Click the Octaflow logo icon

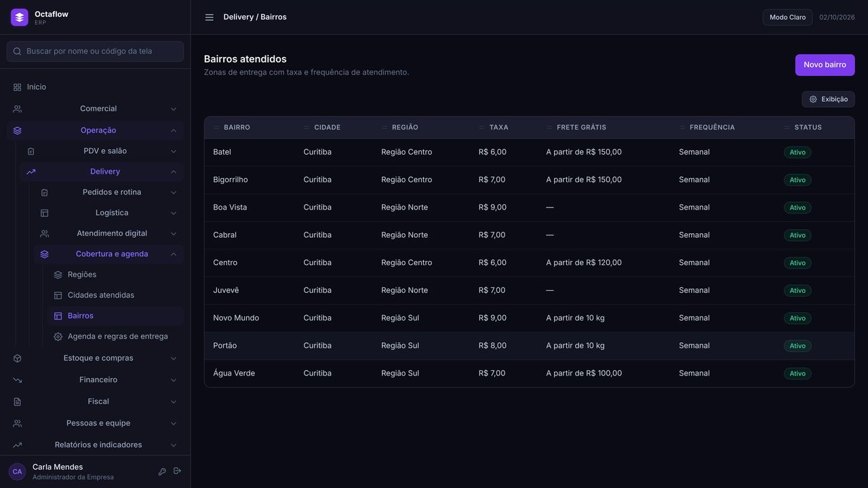click(x=20, y=18)
